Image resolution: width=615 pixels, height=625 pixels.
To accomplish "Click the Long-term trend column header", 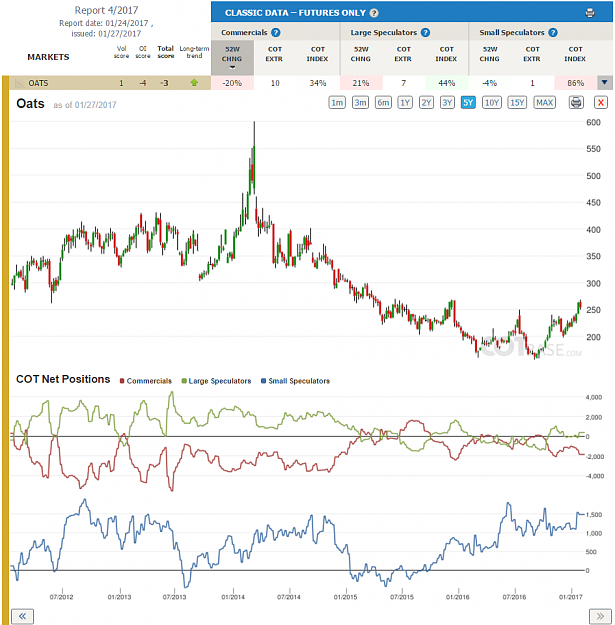I will point(194,52).
